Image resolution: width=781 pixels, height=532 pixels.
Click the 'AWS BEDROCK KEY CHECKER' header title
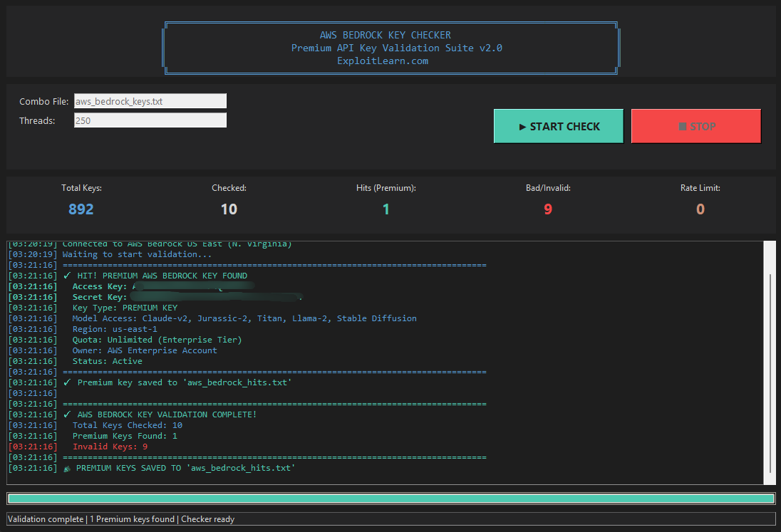click(x=385, y=36)
